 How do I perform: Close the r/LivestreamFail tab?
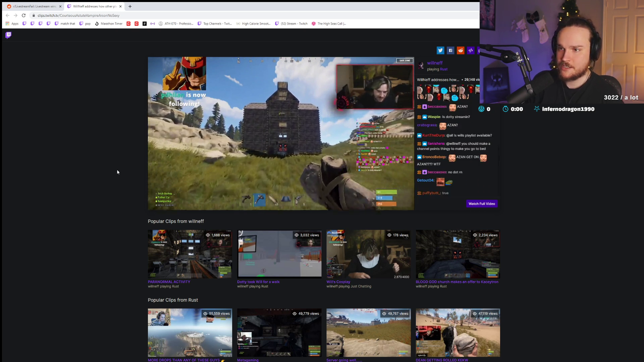tap(60, 6)
